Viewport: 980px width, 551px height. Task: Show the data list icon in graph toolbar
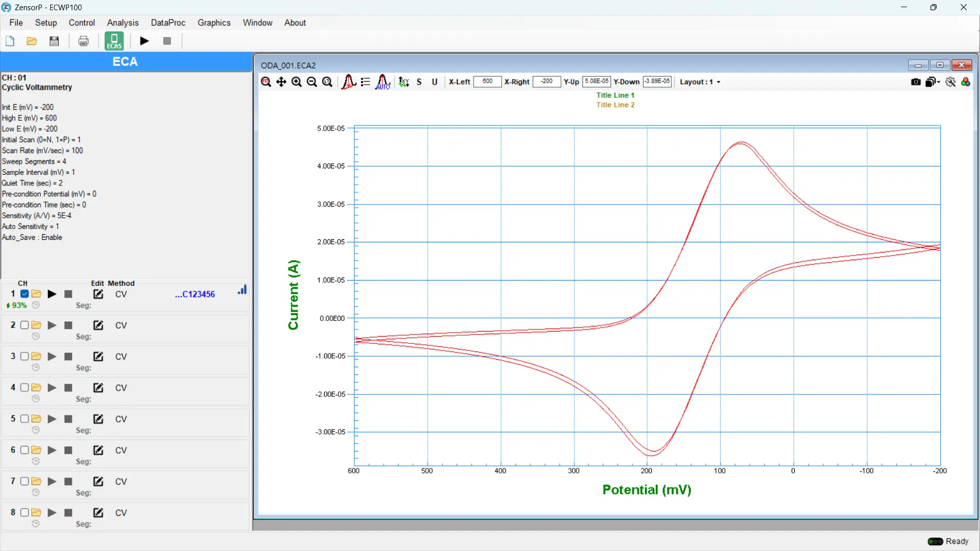pyautogui.click(x=365, y=82)
